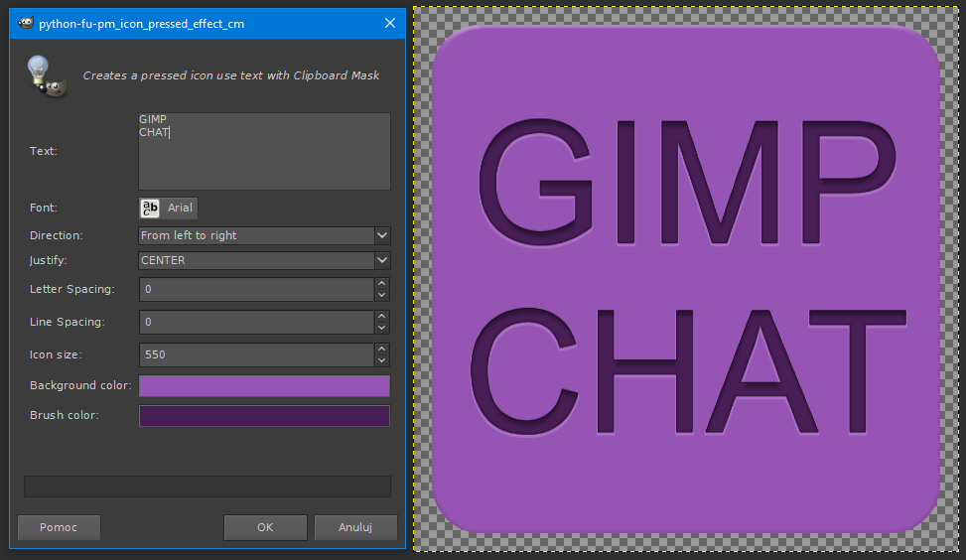Click the 'Line Spacing:' label
Screen dimensions: 966x560
click(68, 322)
